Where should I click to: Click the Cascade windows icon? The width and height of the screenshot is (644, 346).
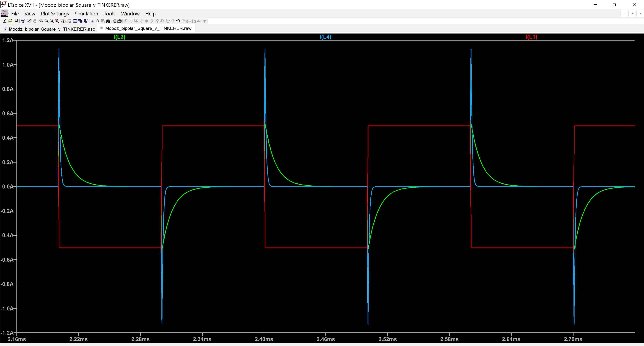pyautogui.click(x=80, y=21)
